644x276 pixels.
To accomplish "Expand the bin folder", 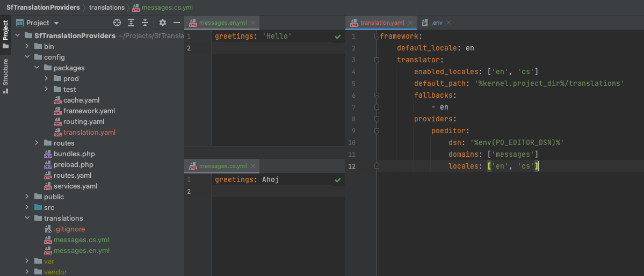I will pos(27,46).
